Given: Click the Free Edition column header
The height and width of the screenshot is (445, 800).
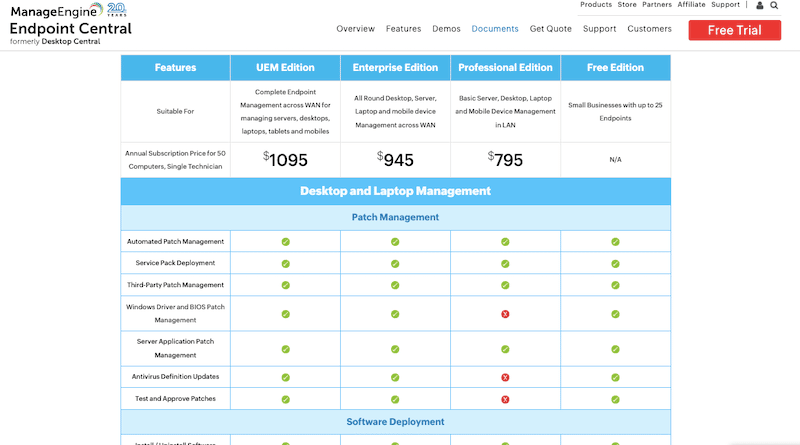Looking at the screenshot, I should [615, 67].
